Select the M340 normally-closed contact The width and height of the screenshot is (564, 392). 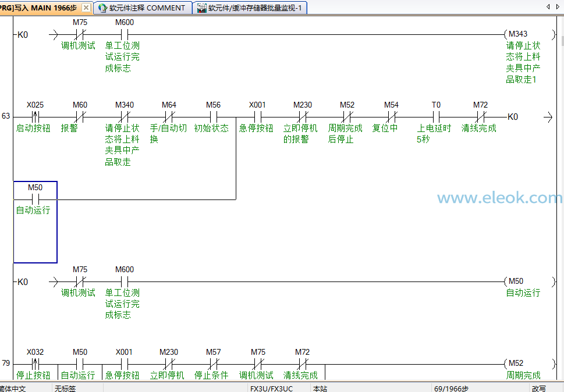(x=125, y=117)
